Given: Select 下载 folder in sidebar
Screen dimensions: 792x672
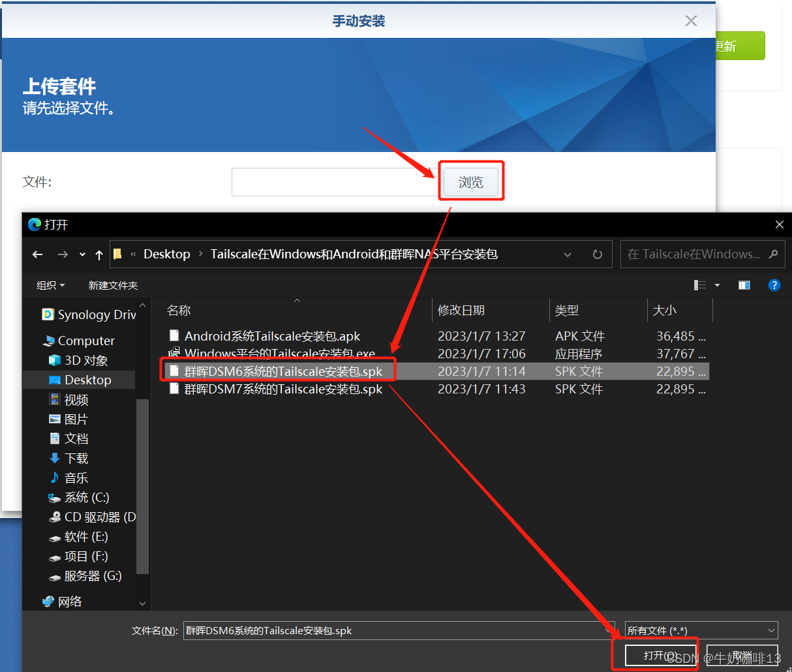Looking at the screenshot, I should 69,458.
